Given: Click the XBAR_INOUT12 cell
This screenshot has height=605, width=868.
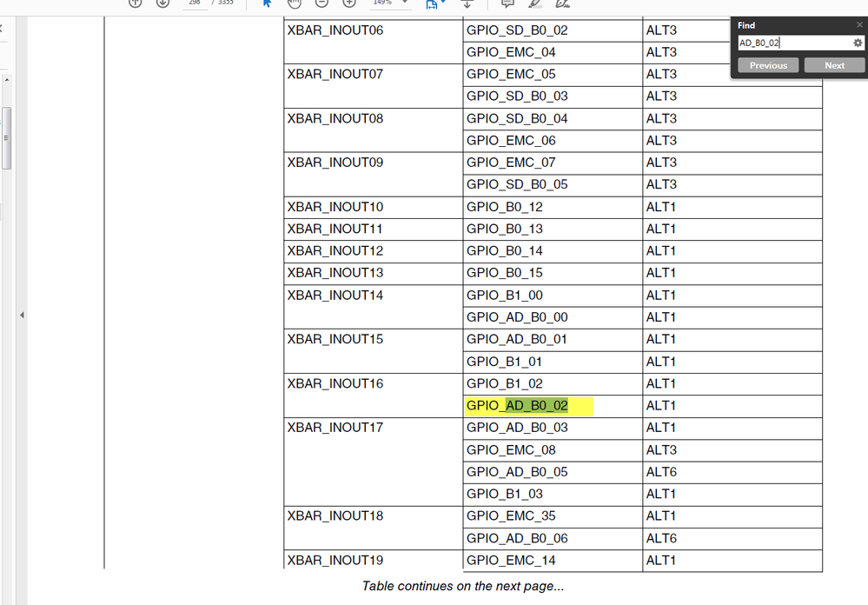Looking at the screenshot, I should [374, 251].
